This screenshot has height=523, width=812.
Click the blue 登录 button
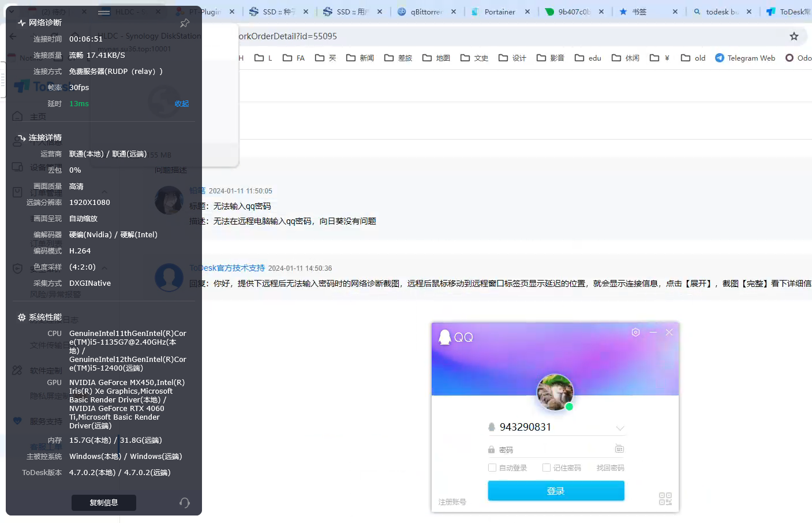[556, 491]
